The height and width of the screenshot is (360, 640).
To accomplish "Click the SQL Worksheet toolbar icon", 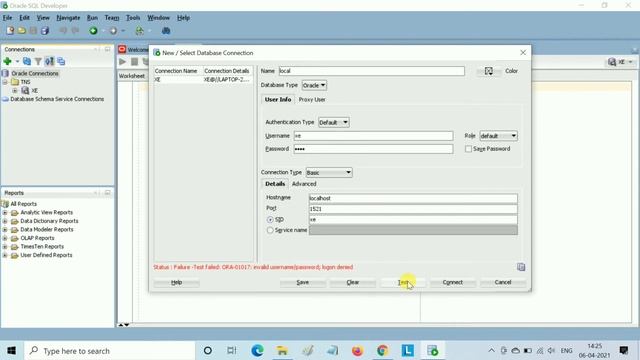I will tap(140, 31).
